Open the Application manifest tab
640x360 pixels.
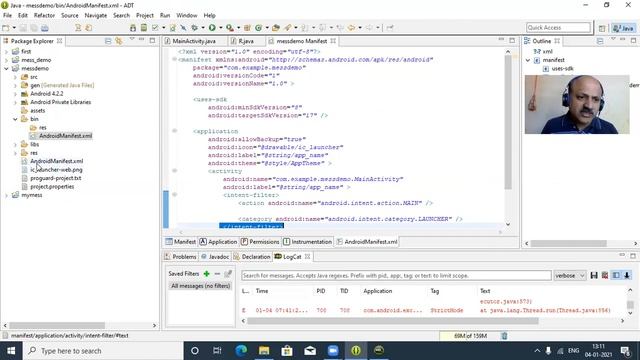[x=218, y=242]
